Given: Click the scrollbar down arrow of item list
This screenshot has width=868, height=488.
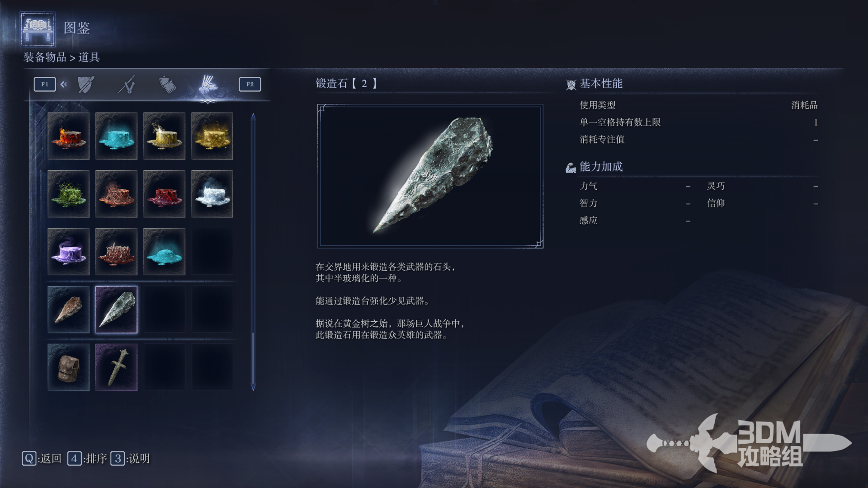Looking at the screenshot, I should tap(253, 387).
